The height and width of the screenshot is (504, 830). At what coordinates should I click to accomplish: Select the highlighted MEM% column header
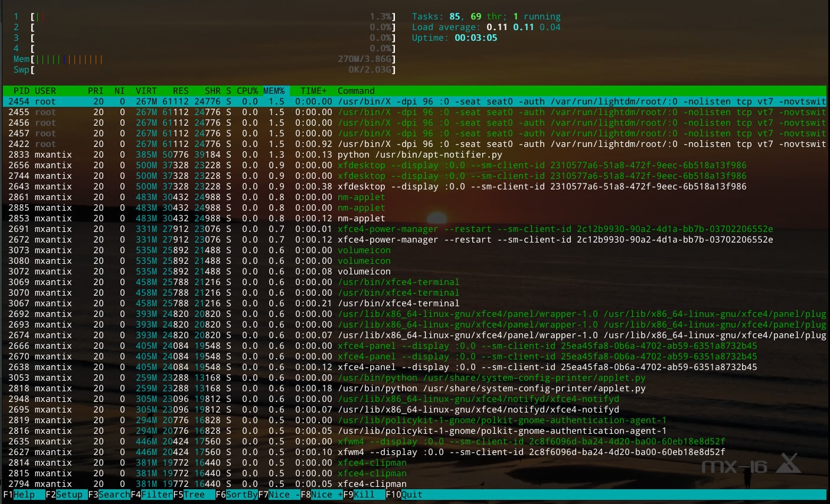274,91
